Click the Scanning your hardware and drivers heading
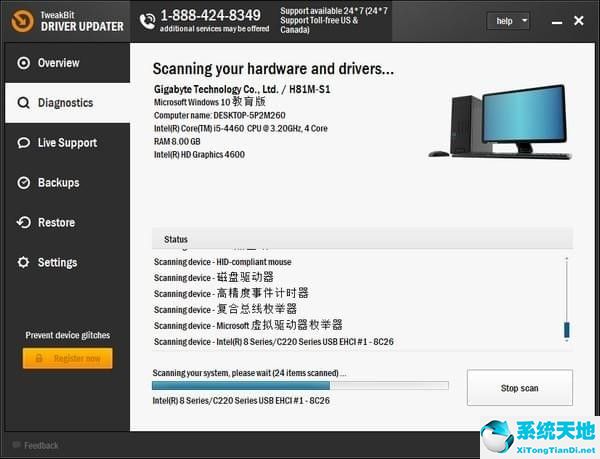This screenshot has width=600, height=459. pos(273,69)
